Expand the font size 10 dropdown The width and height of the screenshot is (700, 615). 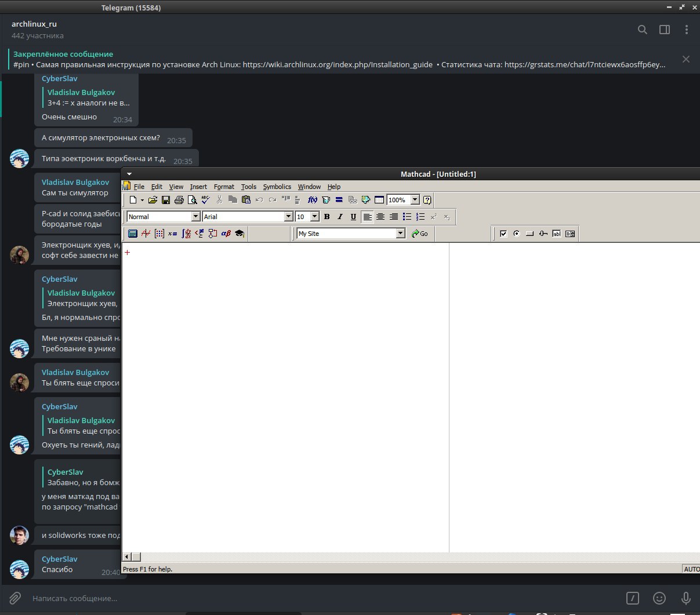point(315,217)
